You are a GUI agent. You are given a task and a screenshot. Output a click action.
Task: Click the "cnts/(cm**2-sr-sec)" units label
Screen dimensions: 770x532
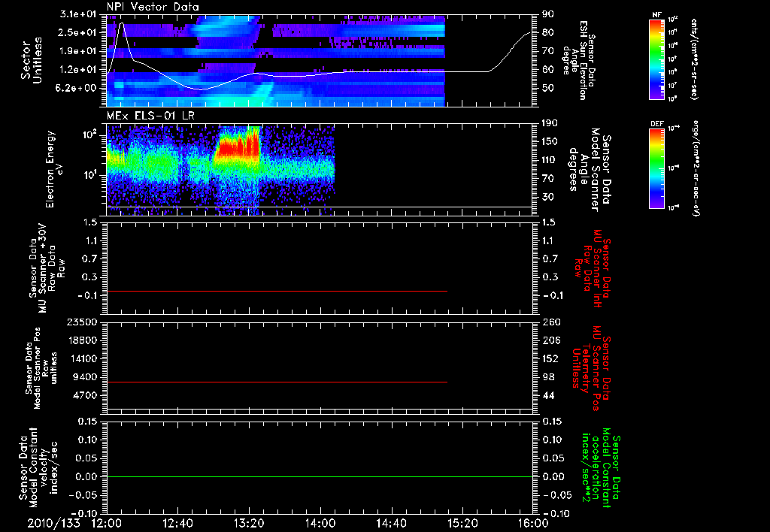694,59
